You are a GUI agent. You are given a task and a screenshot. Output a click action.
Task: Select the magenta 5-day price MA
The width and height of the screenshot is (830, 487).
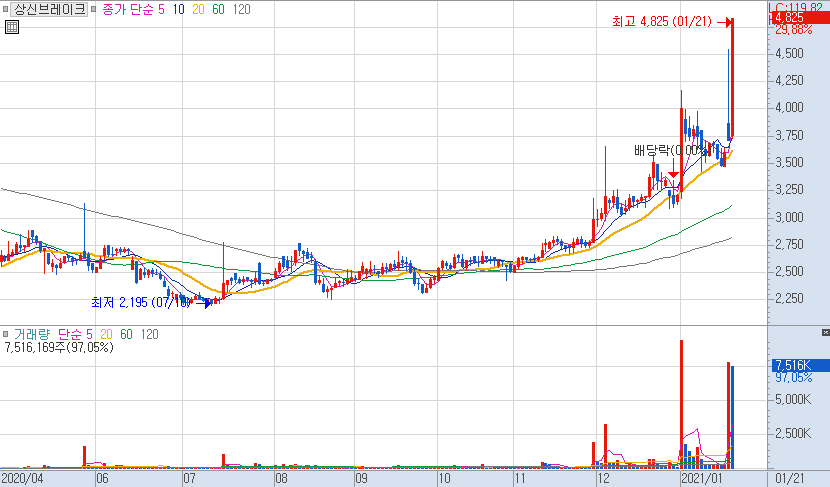[x=161, y=10]
